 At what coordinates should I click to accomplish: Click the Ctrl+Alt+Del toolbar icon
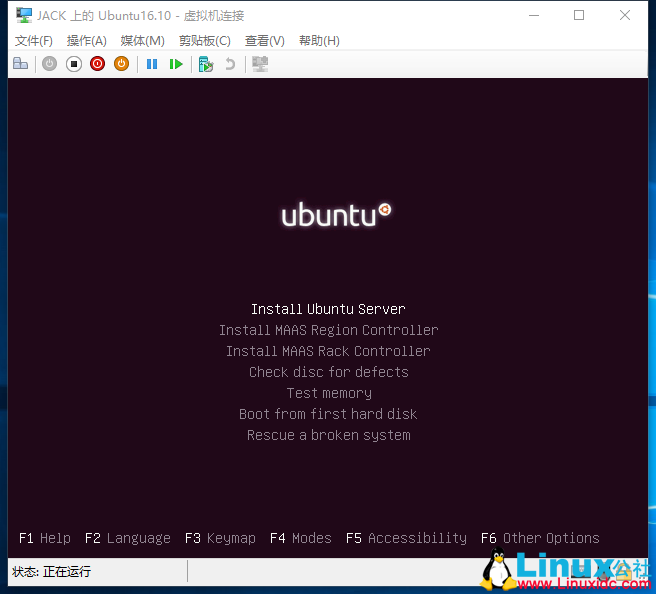pos(20,64)
